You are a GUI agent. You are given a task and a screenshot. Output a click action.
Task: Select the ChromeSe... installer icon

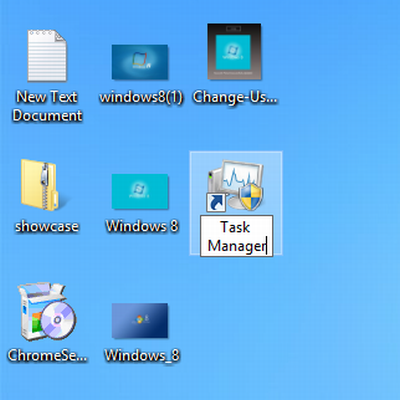pyautogui.click(x=47, y=311)
